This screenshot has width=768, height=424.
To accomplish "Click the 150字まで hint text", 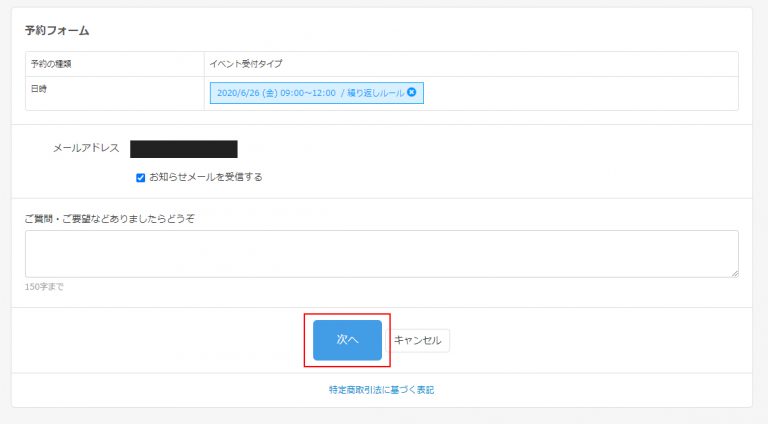I will coord(45,287).
